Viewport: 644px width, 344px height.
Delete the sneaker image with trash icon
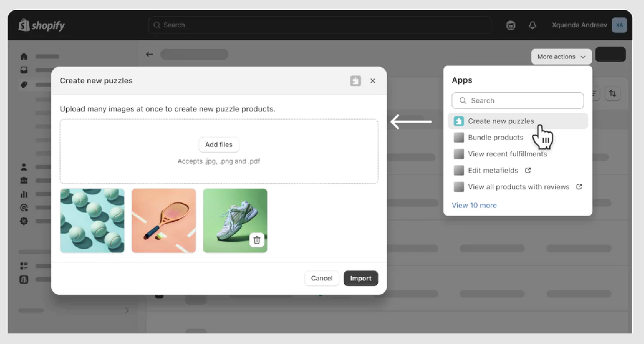point(256,240)
